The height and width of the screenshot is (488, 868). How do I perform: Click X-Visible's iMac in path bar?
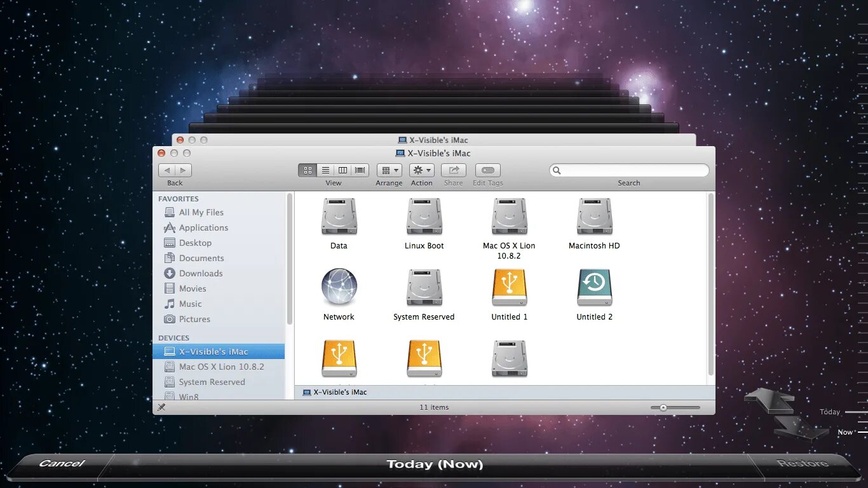(x=336, y=392)
